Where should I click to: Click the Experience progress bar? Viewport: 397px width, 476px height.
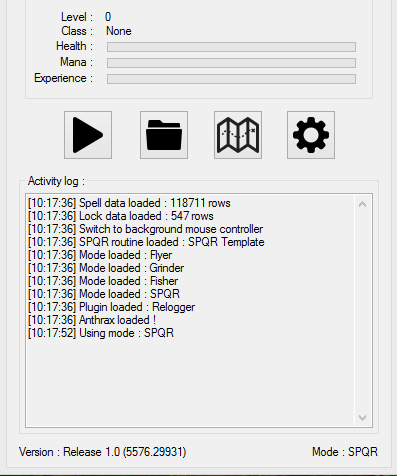(x=231, y=79)
